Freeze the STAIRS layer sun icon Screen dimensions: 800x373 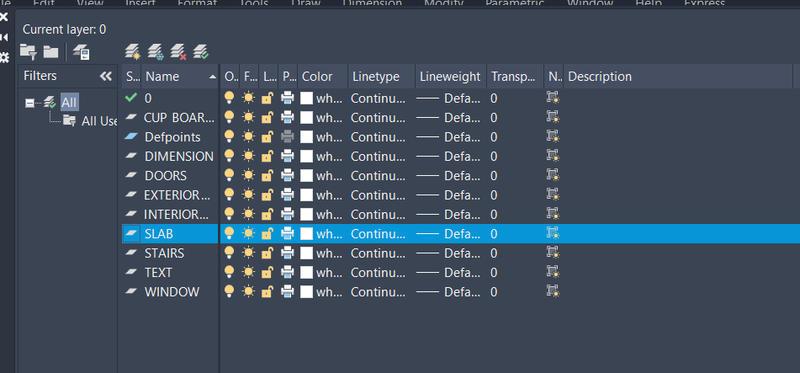pyautogui.click(x=248, y=253)
